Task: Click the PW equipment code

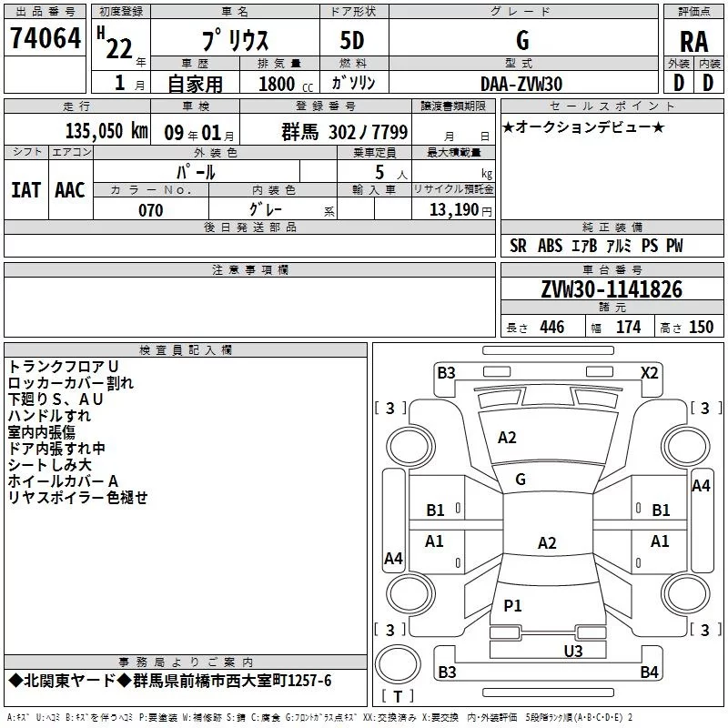Action: (x=675, y=246)
